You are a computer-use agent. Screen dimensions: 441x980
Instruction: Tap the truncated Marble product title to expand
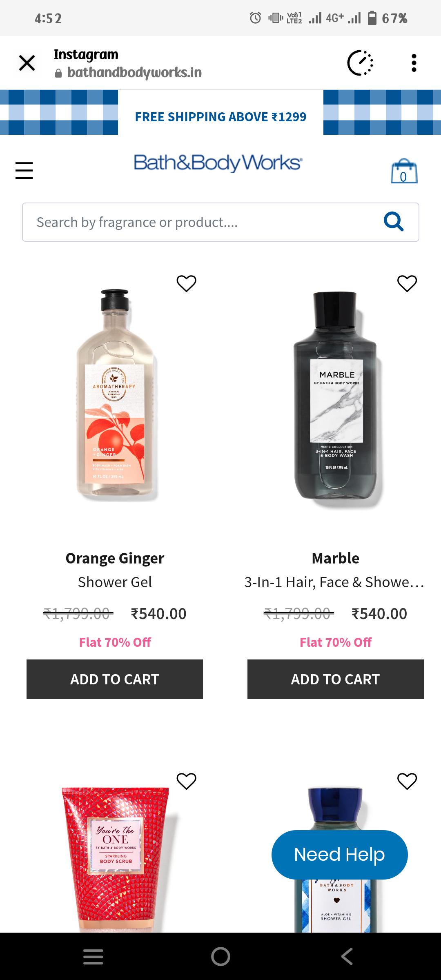335,583
